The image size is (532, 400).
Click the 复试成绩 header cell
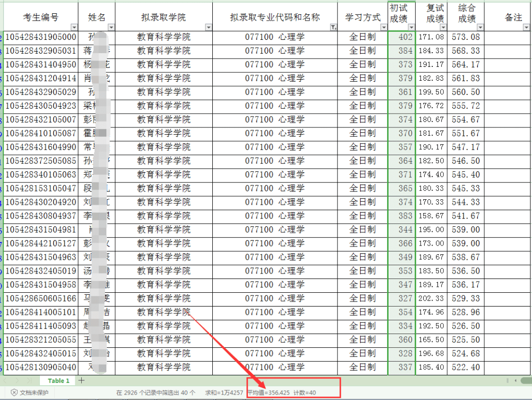click(431, 17)
